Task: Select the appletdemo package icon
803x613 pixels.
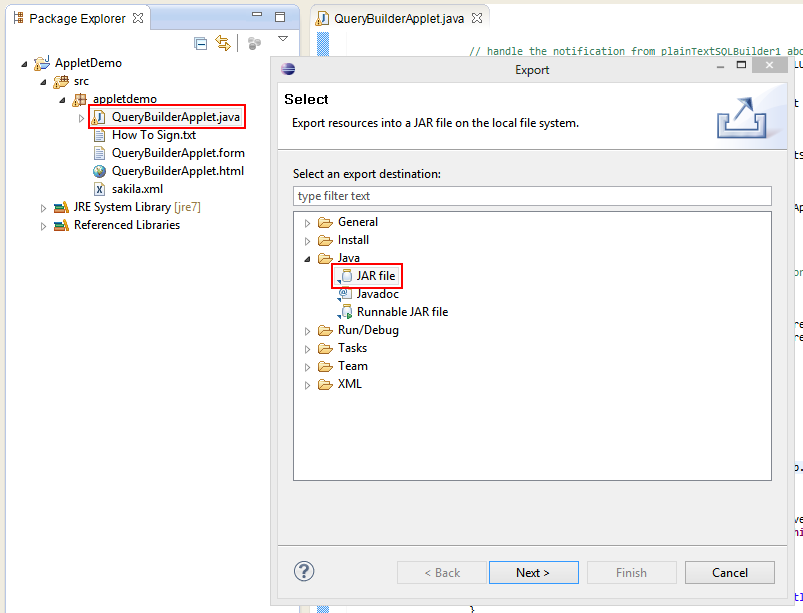Action: pos(80,99)
